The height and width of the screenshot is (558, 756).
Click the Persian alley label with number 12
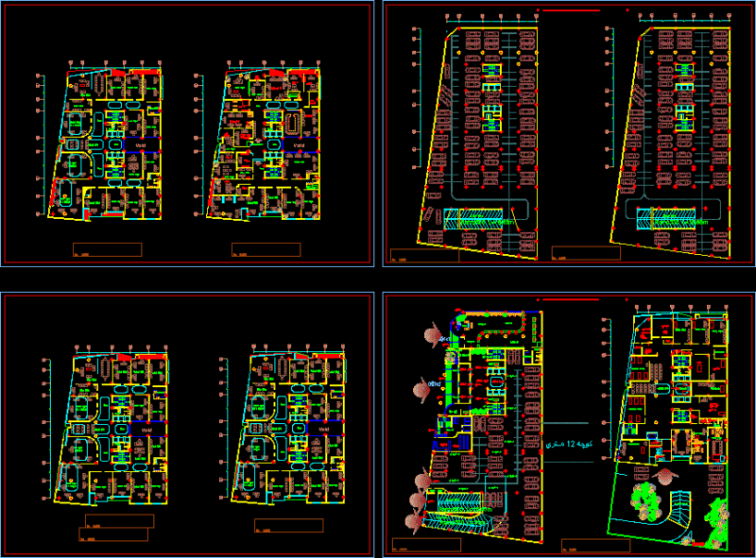click(x=569, y=444)
